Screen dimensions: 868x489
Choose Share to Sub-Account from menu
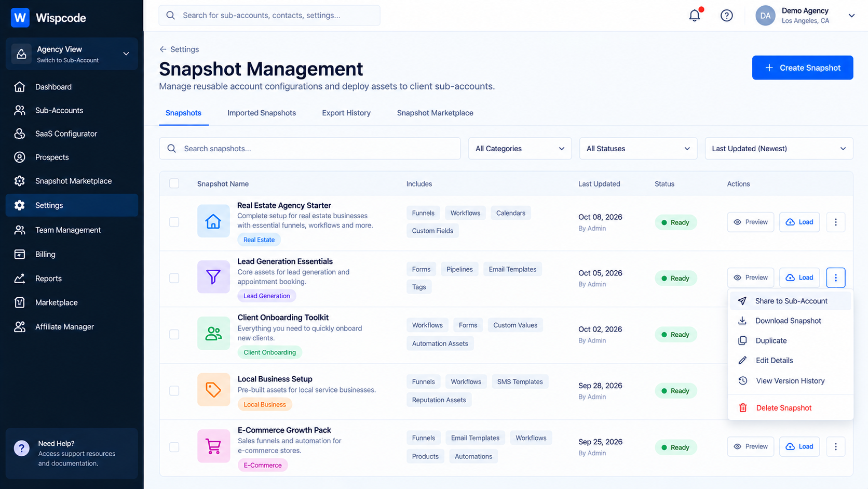tap(790, 301)
